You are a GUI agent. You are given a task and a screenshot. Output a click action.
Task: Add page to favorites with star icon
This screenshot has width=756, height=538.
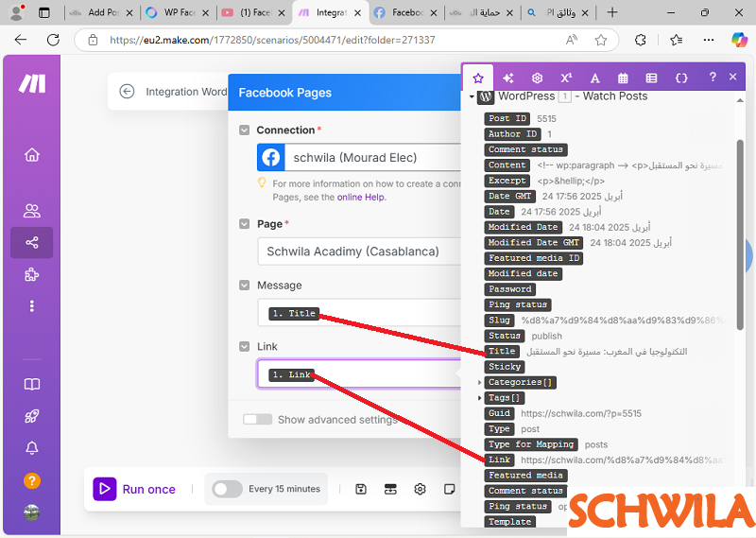(600, 40)
